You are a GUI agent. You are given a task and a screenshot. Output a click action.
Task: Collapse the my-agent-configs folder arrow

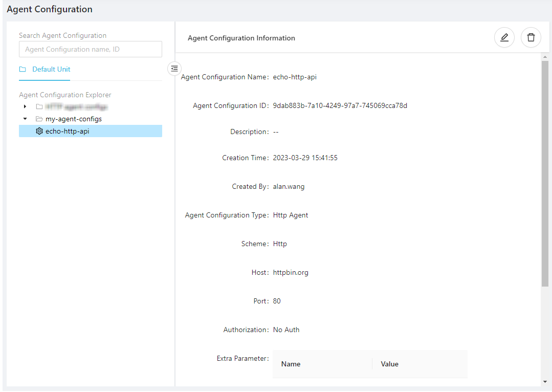25,119
